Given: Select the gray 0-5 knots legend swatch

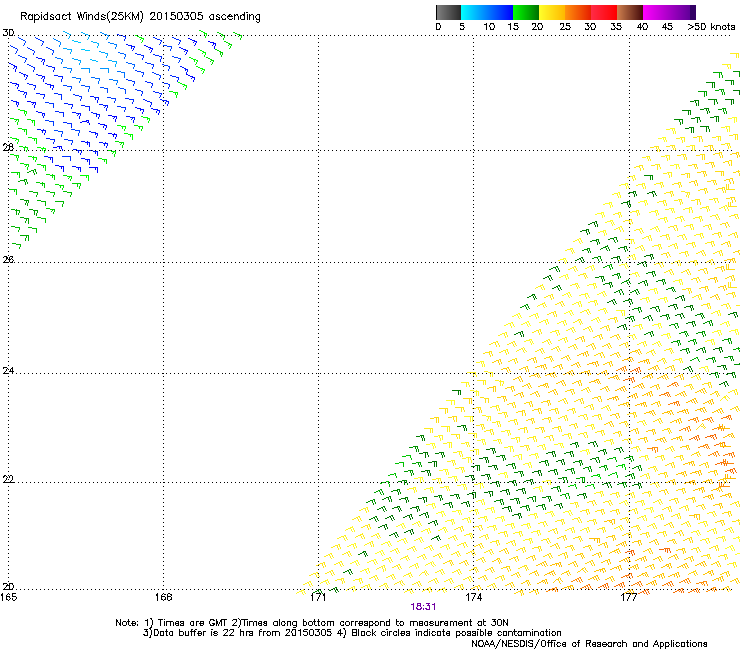Looking at the screenshot, I should [448, 12].
